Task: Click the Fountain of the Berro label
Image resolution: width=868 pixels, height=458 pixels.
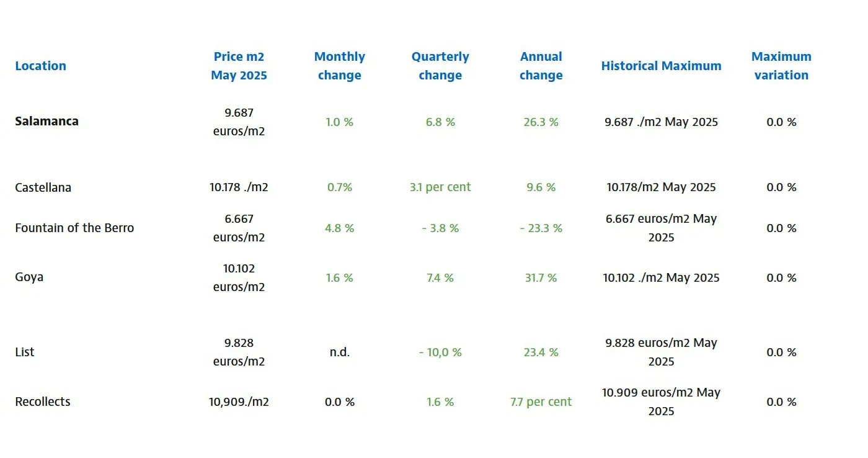Action: coord(74,228)
